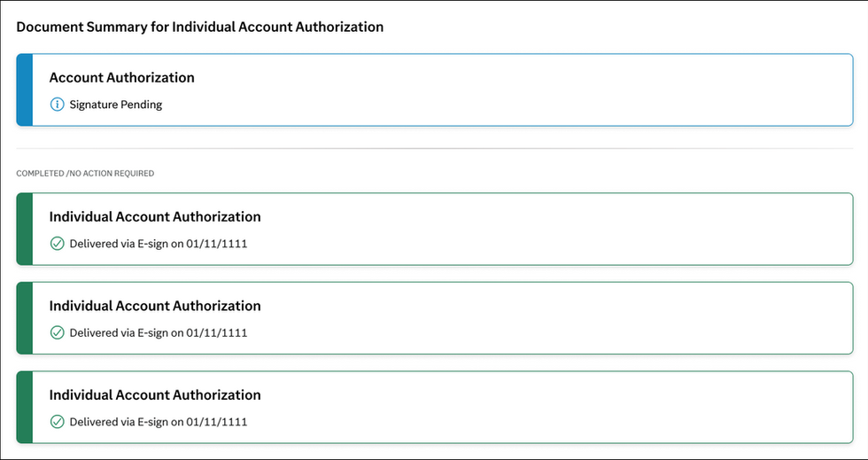Click the blue accent bar on Account Authorization

click(x=24, y=90)
